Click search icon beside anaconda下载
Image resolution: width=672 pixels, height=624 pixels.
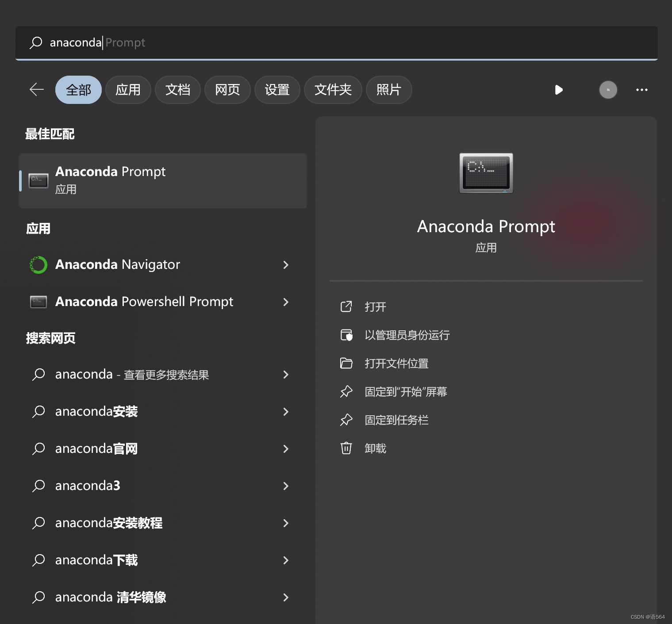(x=38, y=560)
